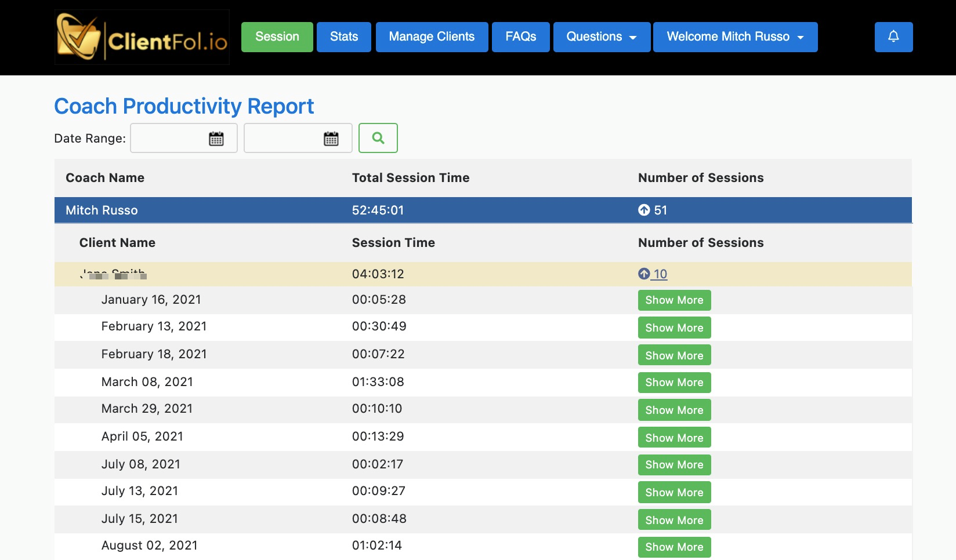Click session duration 01:33:08
This screenshot has width=956, height=560.
[378, 382]
